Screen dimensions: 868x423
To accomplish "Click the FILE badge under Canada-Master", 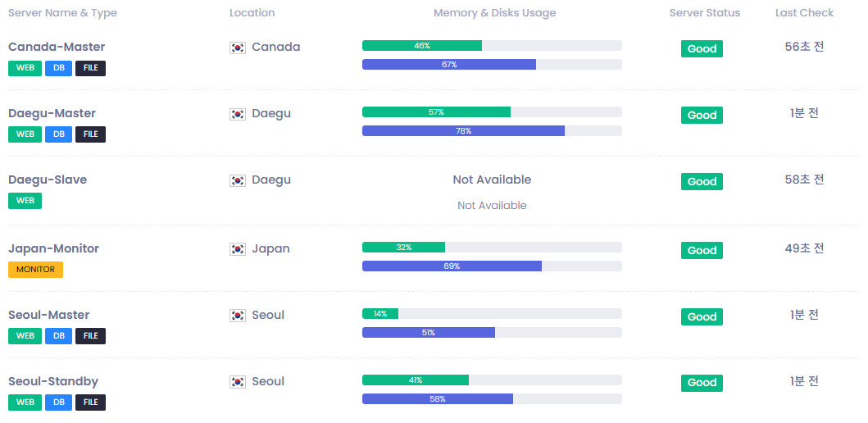I will [x=90, y=68].
